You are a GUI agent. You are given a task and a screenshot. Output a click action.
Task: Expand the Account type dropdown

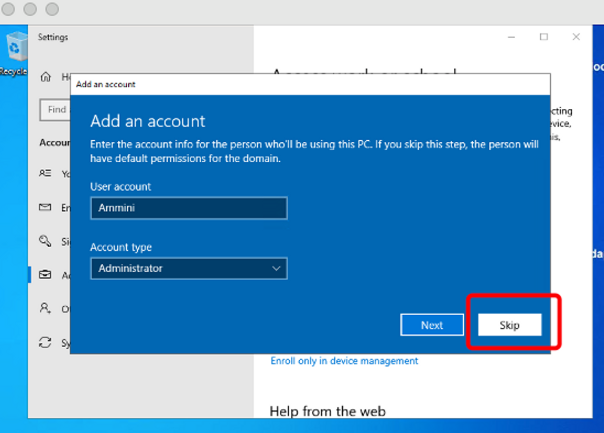click(x=188, y=268)
